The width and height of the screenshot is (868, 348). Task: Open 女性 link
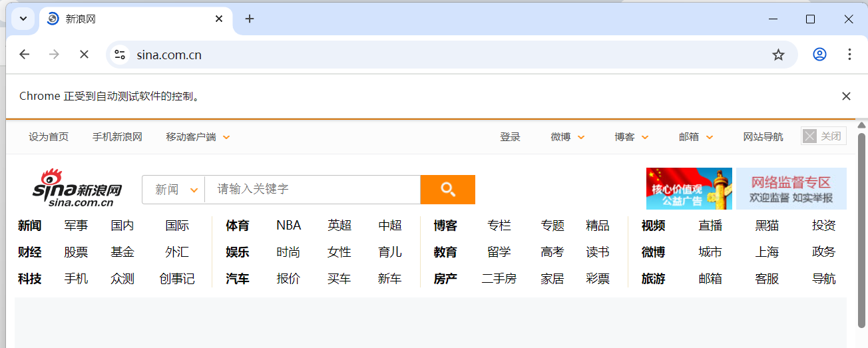tap(339, 252)
